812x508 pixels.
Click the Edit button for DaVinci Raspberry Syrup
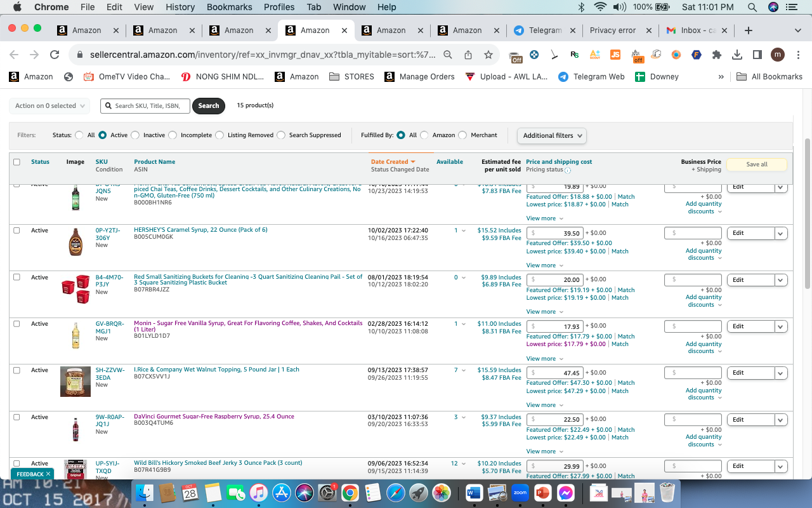(x=751, y=420)
